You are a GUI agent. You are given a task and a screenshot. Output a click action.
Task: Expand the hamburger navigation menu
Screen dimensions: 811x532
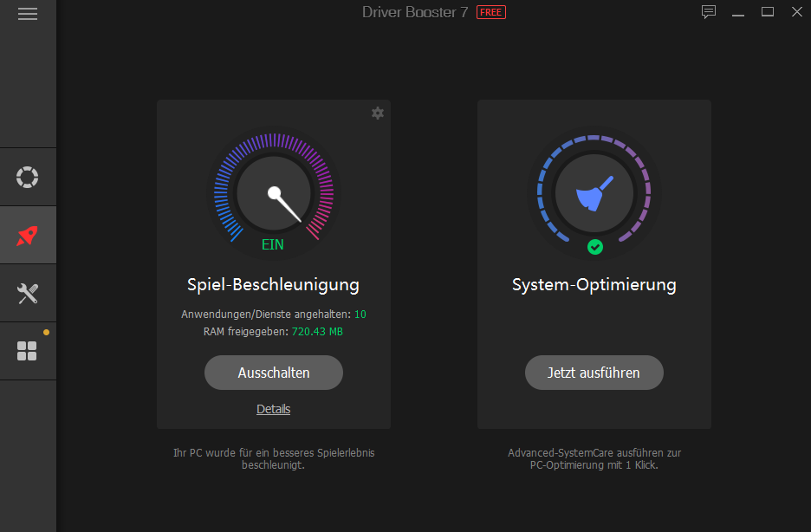28,14
